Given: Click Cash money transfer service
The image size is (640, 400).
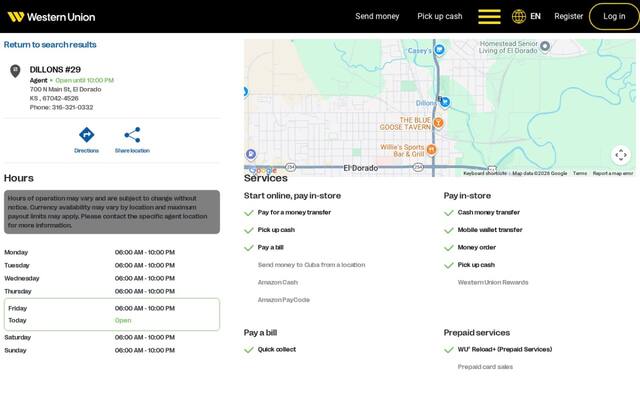Looking at the screenshot, I should 489,212.
